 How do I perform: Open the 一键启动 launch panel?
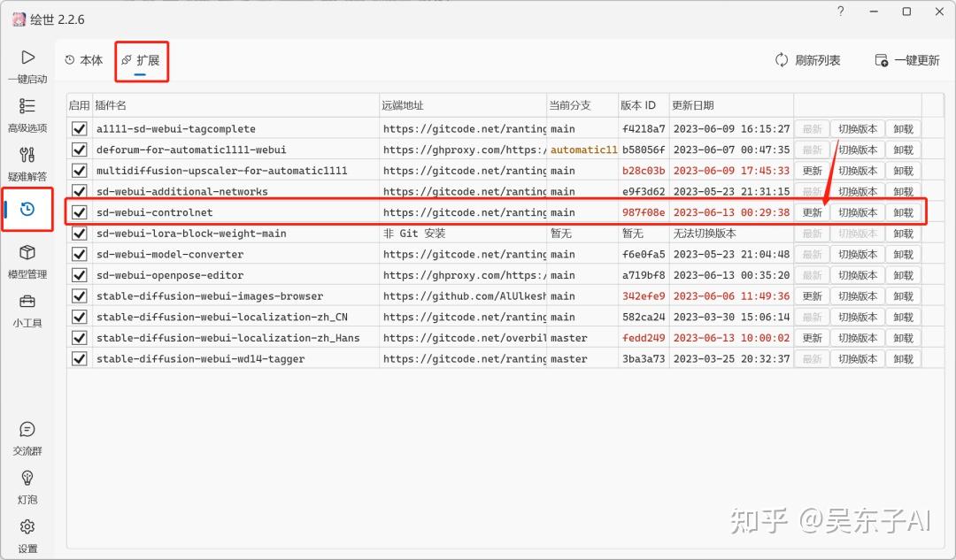[x=27, y=66]
